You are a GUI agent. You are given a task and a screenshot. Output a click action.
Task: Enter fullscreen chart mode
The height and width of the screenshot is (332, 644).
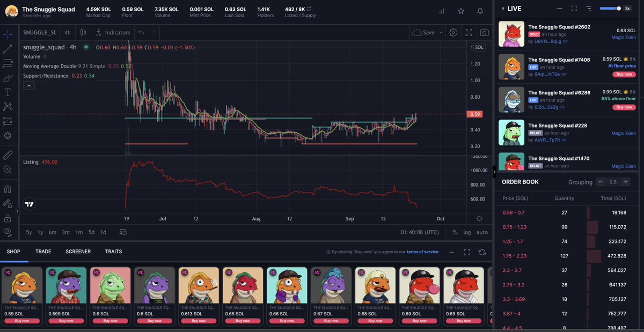pyautogui.click(x=469, y=33)
